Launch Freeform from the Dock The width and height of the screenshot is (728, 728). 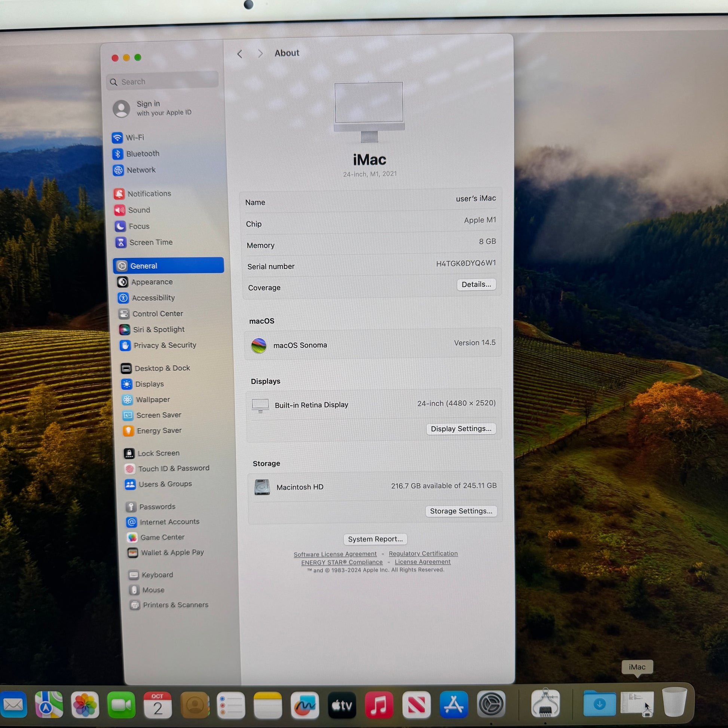[305, 705]
